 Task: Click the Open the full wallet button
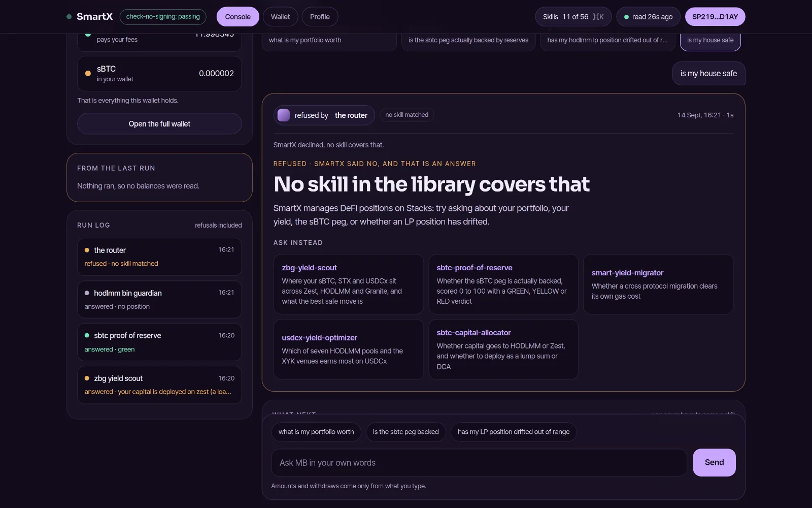(x=159, y=124)
